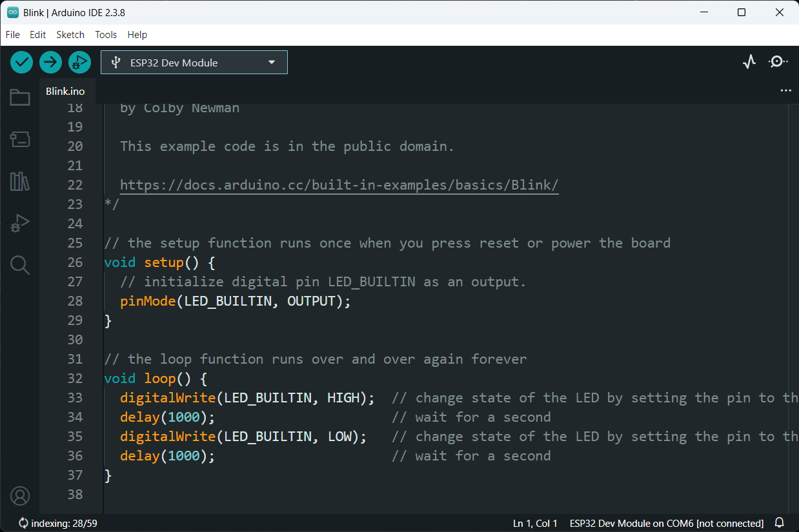This screenshot has height=532, width=799.
Task: Show the Library Manager sidebar icon
Action: 20,181
